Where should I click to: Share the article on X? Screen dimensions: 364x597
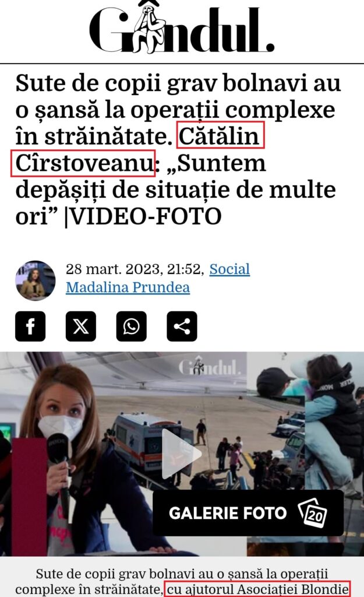(x=80, y=326)
